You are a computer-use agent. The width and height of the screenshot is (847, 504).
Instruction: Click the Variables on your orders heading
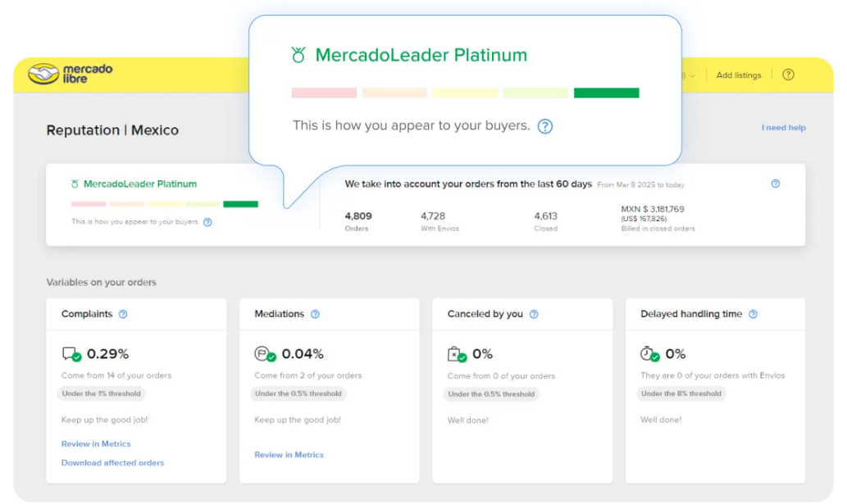tap(102, 282)
